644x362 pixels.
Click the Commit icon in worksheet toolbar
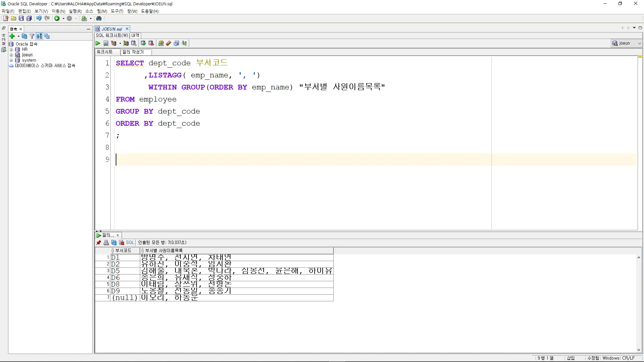click(143, 43)
